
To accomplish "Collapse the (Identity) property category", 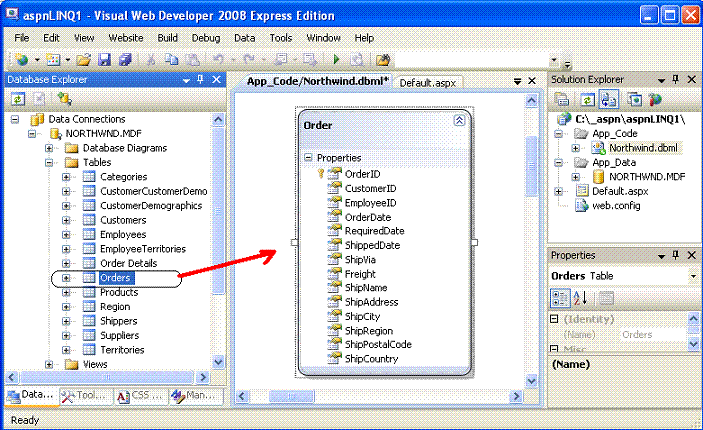I will pyautogui.click(x=554, y=319).
